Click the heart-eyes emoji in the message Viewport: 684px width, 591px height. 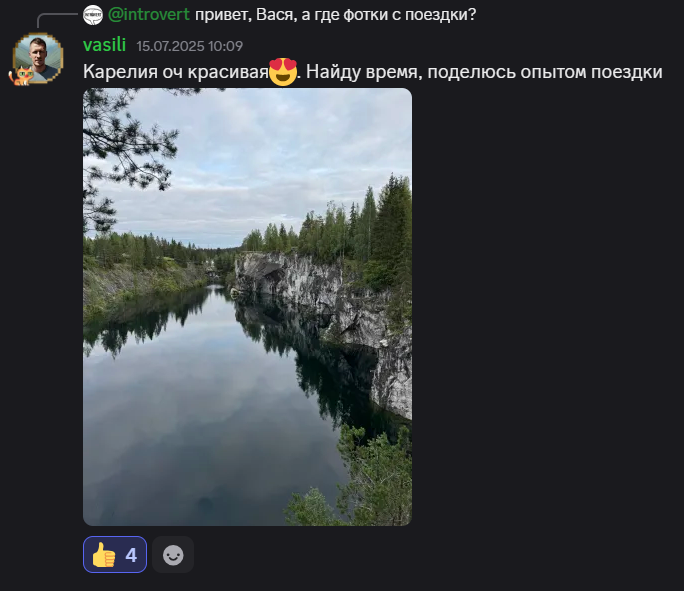[283, 72]
